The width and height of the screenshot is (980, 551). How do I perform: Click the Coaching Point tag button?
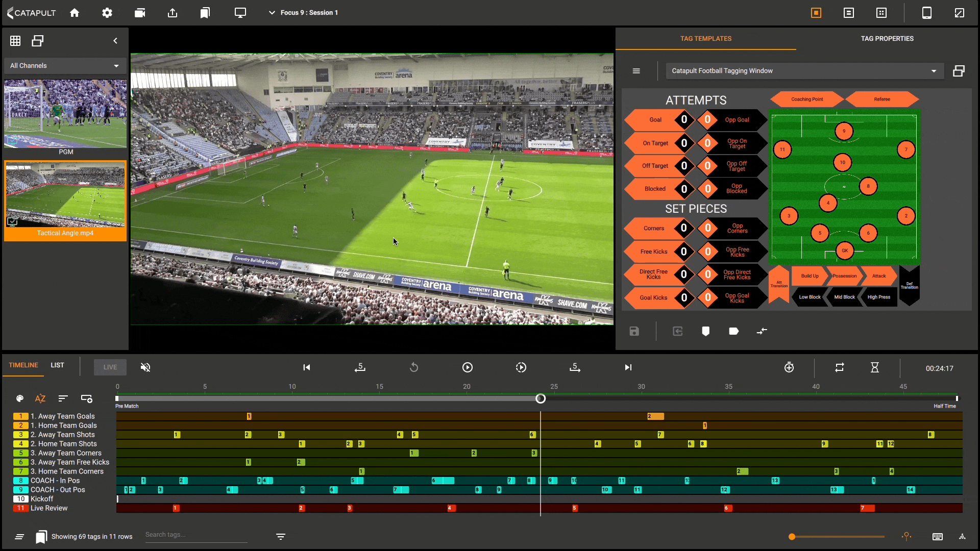[807, 99]
